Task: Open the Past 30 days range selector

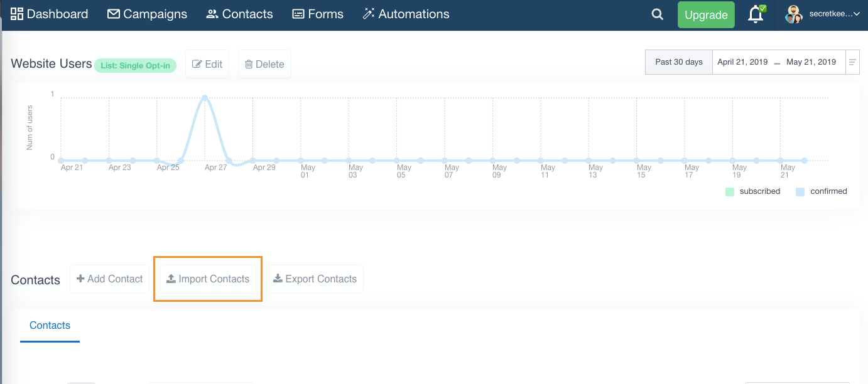Action: pyautogui.click(x=678, y=62)
